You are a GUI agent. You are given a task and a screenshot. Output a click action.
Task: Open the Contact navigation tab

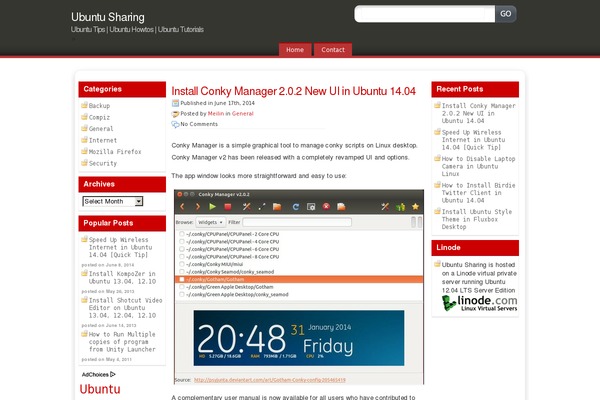[333, 50]
